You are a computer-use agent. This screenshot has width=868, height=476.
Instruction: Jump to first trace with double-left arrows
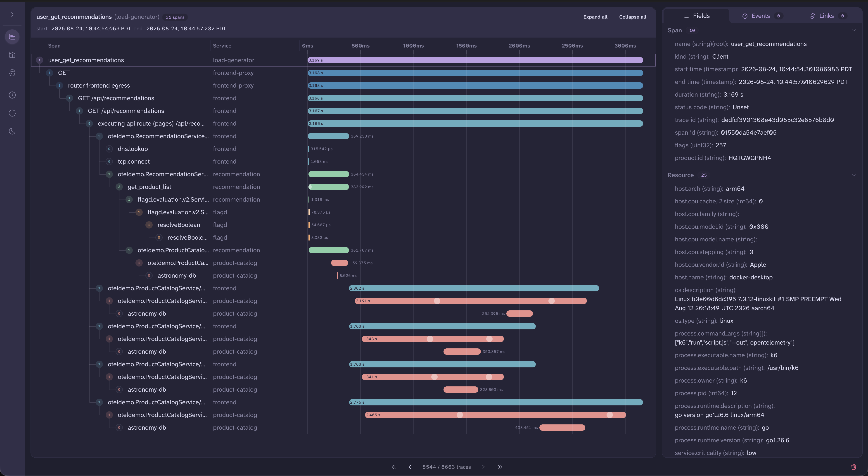pos(393,467)
